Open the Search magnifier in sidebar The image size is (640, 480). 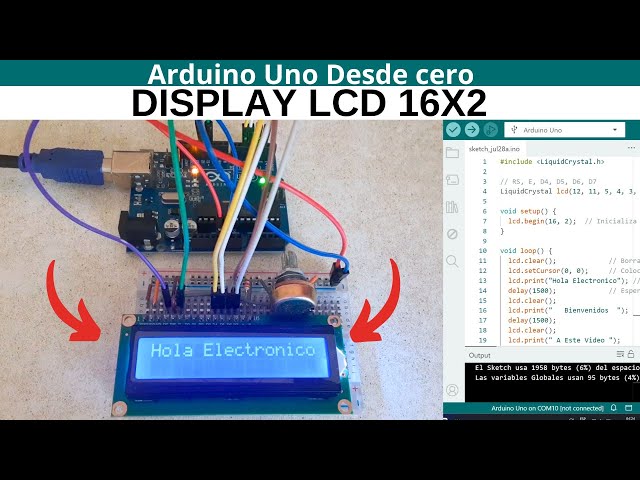coord(452,261)
